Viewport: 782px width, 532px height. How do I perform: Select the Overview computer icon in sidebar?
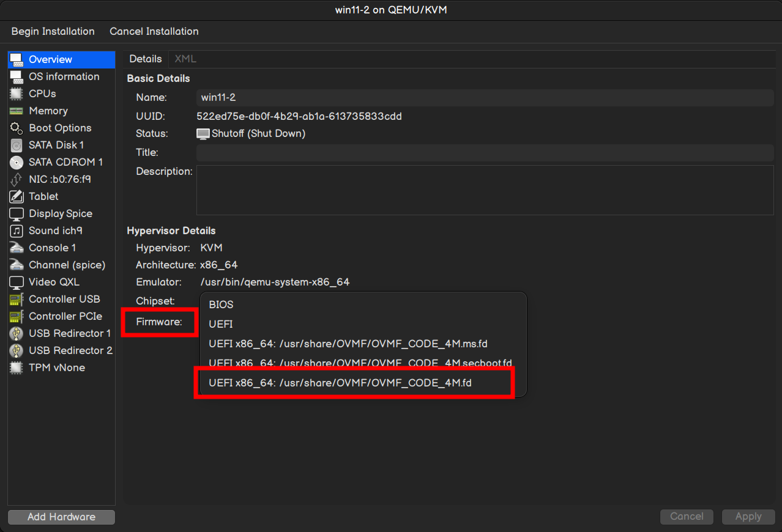pos(17,59)
